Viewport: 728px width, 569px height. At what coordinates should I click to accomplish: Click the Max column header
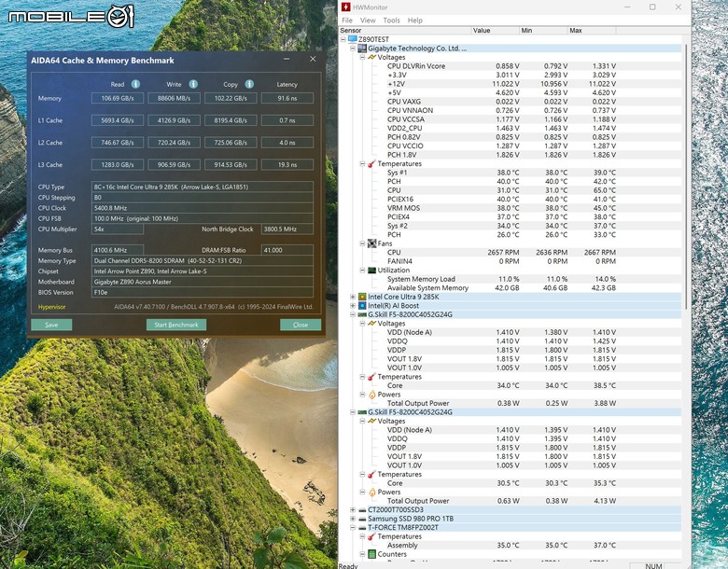point(592,30)
